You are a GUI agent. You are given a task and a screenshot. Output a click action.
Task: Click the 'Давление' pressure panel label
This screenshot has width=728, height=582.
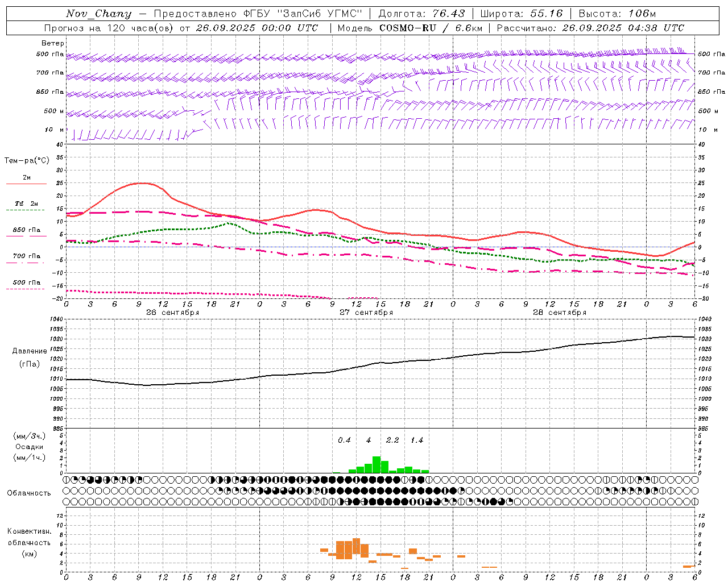[x=30, y=351]
